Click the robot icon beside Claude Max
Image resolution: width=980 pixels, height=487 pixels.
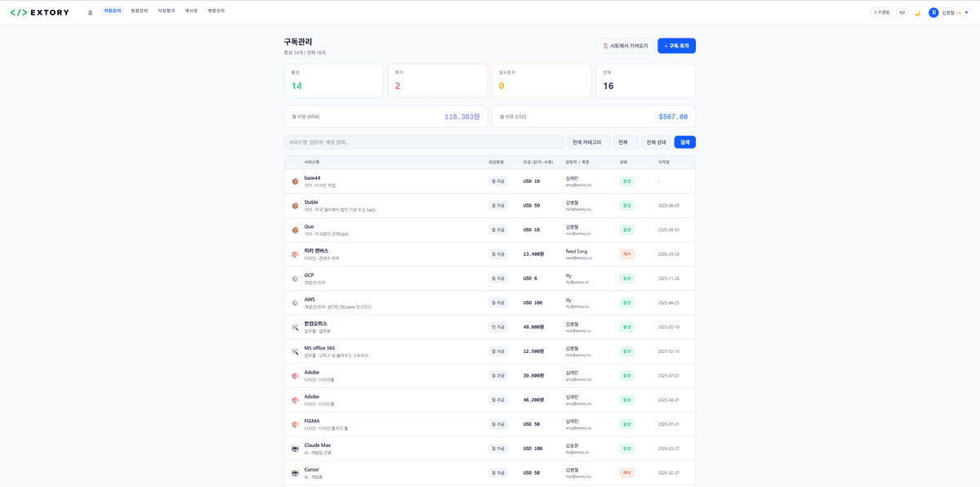pyautogui.click(x=295, y=449)
